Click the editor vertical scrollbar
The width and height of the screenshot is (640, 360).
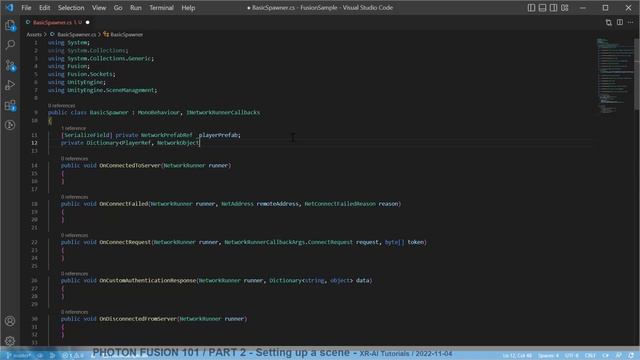[x=637, y=73]
